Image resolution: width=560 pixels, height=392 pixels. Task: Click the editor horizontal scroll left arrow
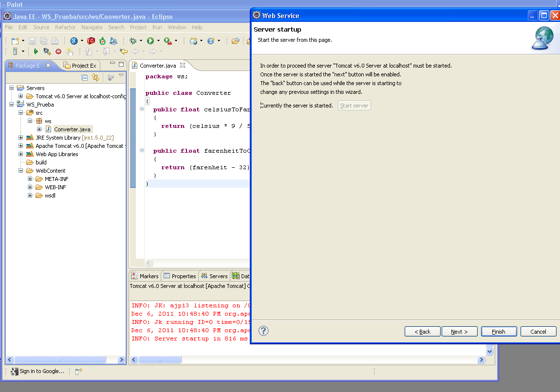click(x=149, y=263)
